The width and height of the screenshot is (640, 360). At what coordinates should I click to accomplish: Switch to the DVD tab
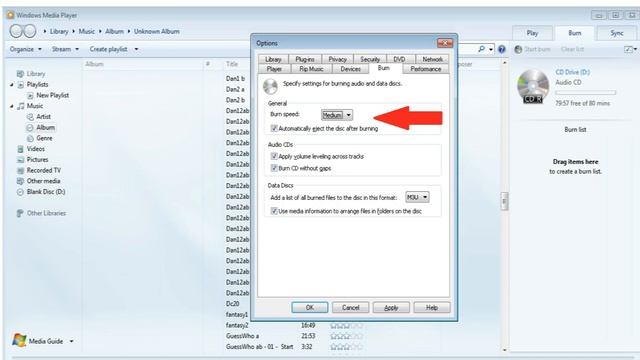[x=399, y=59]
